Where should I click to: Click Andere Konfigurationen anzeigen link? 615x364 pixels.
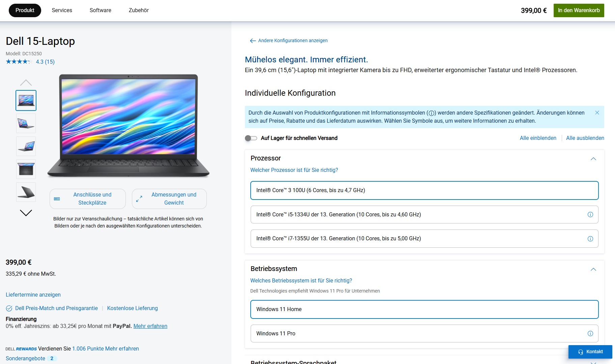click(x=293, y=41)
